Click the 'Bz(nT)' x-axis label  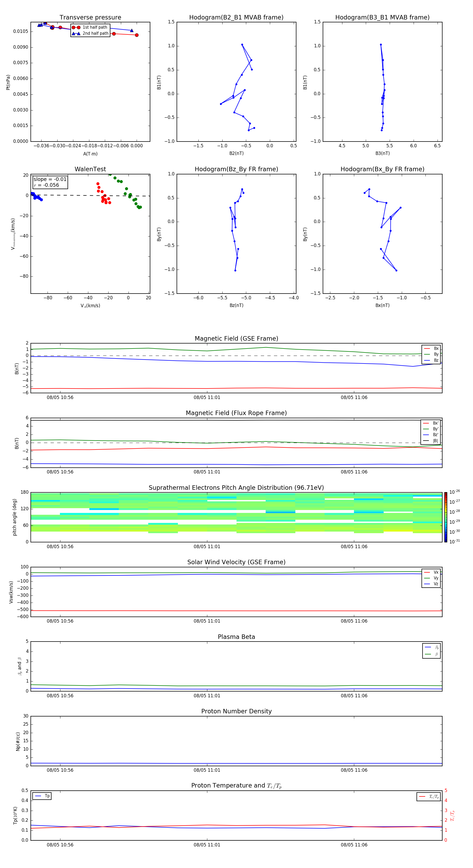pyautogui.click(x=236, y=305)
